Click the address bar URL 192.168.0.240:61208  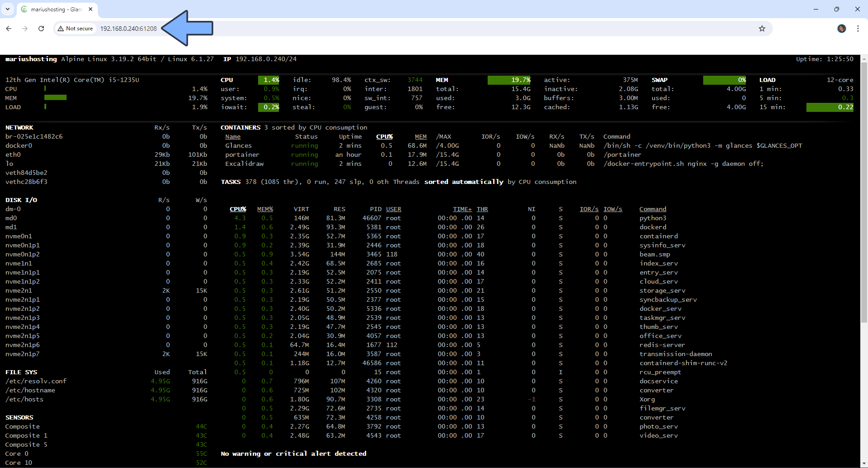129,29
